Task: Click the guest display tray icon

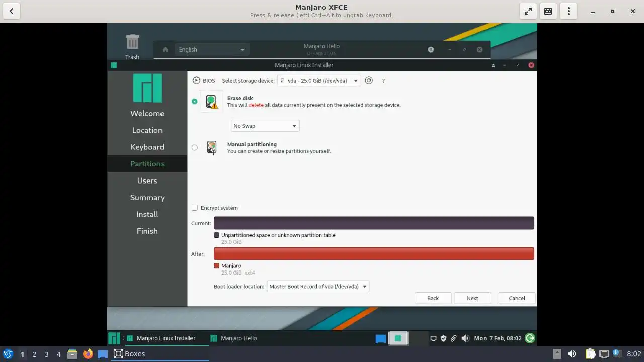Action: click(433, 338)
